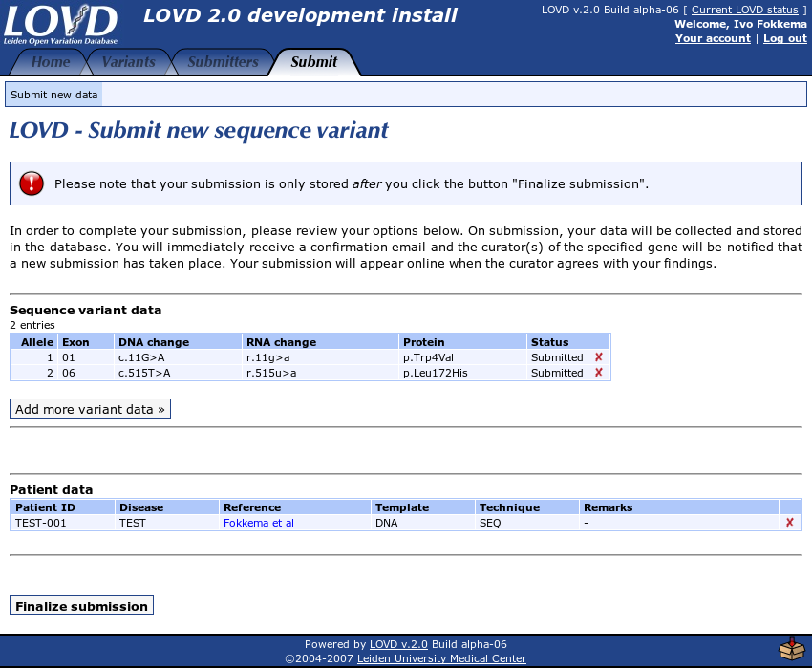Remove the c.11G>A variant entry
The width and height of the screenshot is (812, 668).
pyautogui.click(x=599, y=357)
